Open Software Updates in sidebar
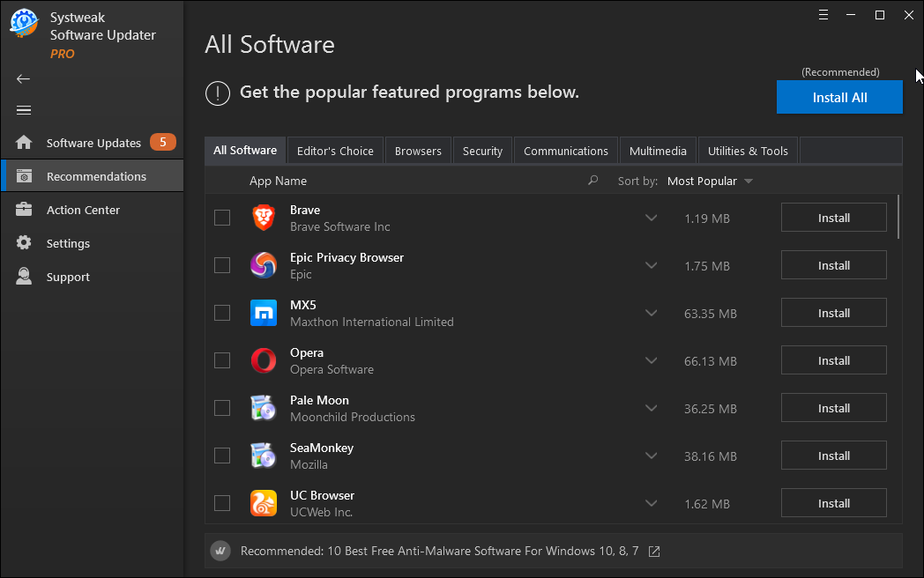Image resolution: width=924 pixels, height=578 pixels. click(x=92, y=143)
